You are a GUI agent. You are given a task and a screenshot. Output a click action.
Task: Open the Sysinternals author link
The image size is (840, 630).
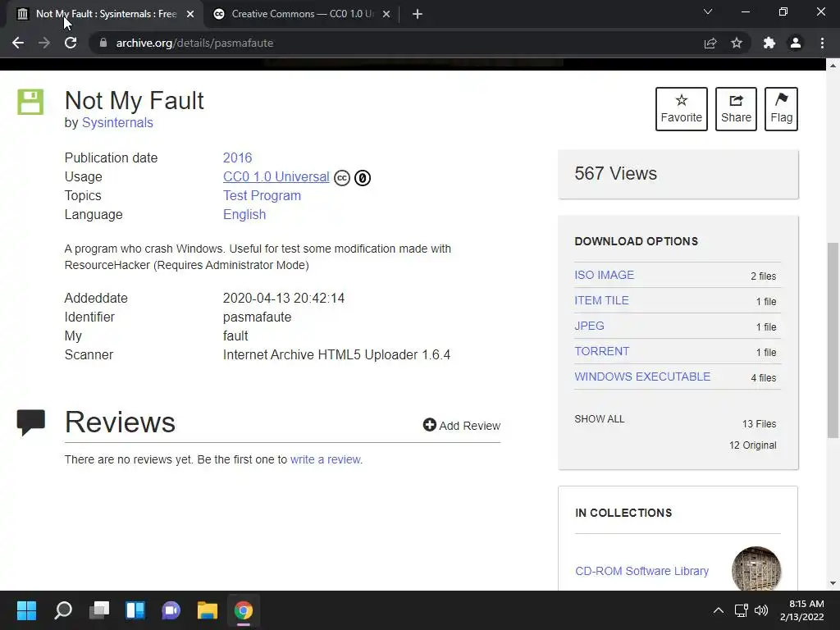(117, 123)
